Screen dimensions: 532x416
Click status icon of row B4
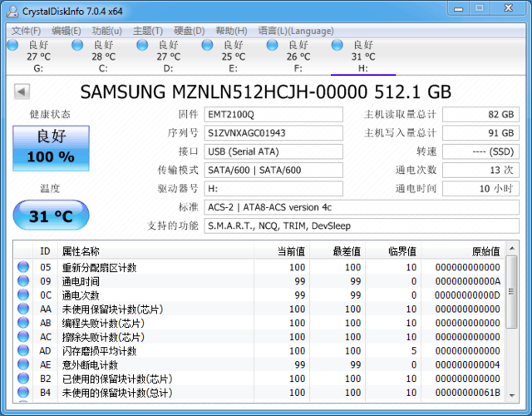(23, 392)
